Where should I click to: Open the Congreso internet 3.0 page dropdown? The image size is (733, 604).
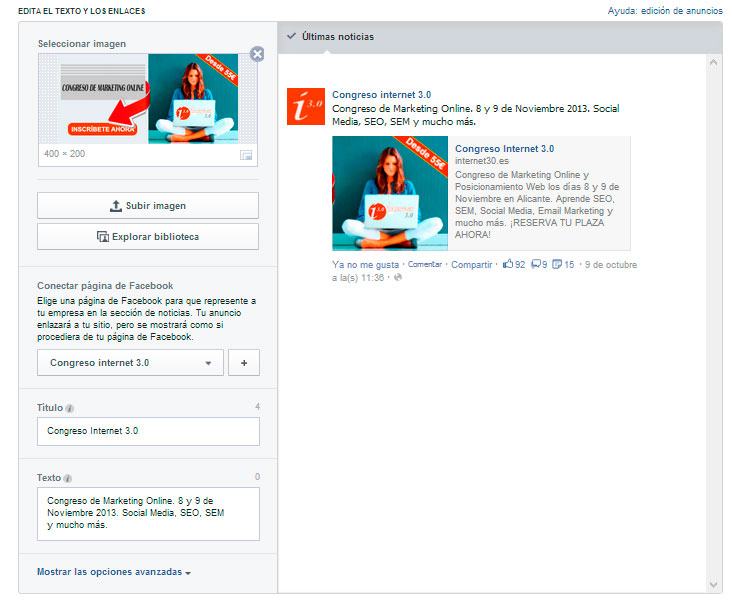[x=130, y=363]
